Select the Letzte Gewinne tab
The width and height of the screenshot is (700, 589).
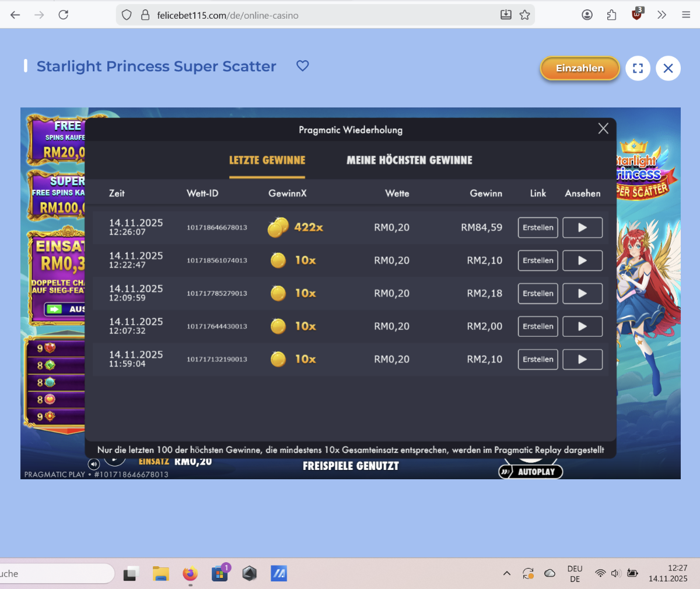point(267,160)
